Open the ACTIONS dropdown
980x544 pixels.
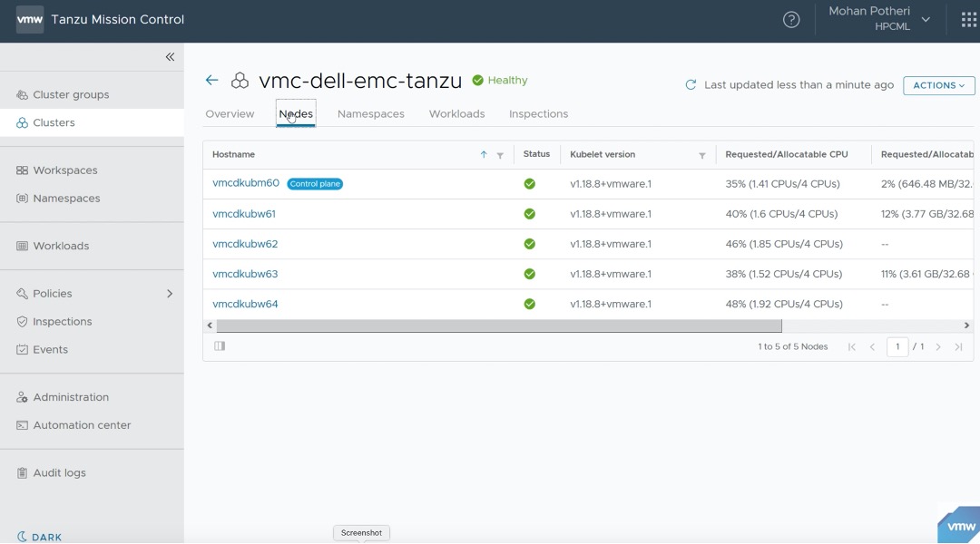tap(939, 85)
